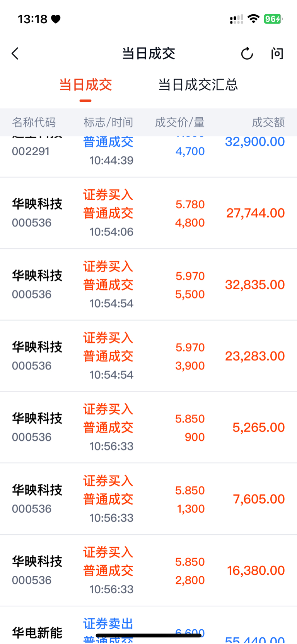Select the 当日成交 tab

85,84
